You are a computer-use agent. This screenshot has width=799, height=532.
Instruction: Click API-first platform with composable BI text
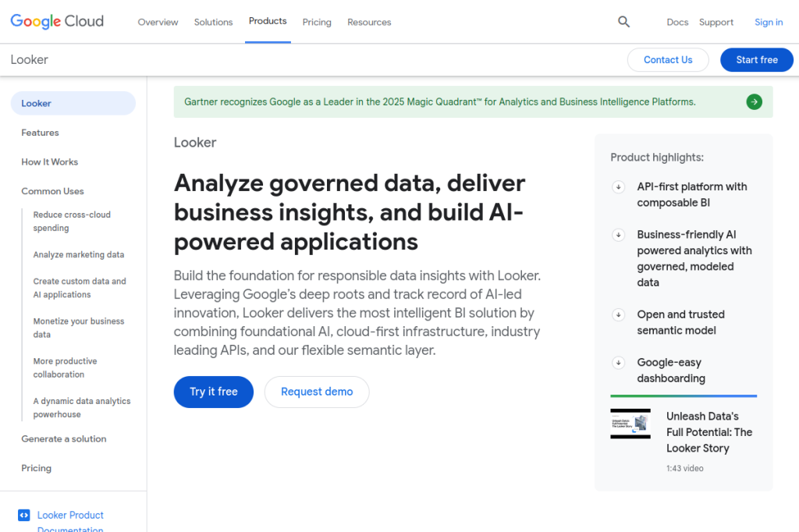pos(692,195)
